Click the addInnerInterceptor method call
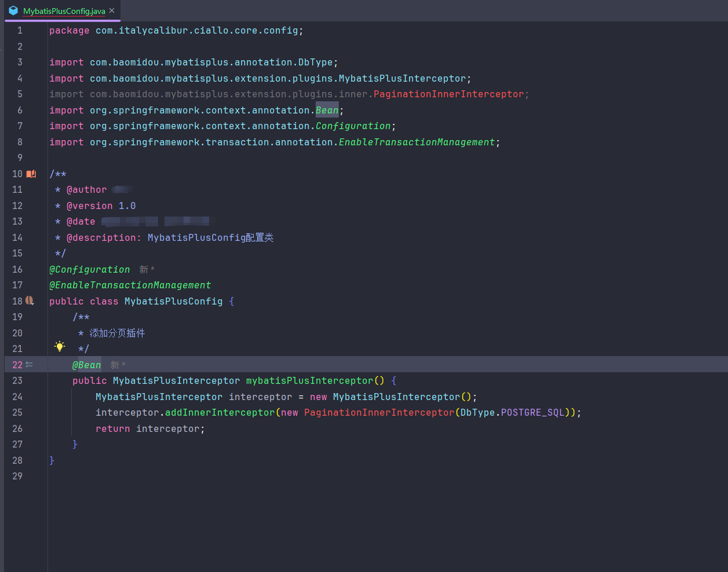The image size is (728, 572). point(220,413)
